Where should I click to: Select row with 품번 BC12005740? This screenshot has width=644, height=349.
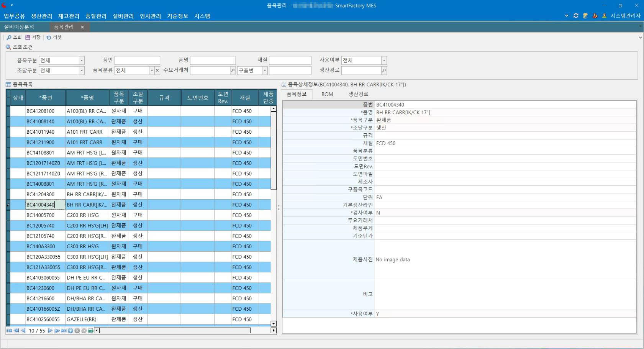pyautogui.click(x=138, y=226)
